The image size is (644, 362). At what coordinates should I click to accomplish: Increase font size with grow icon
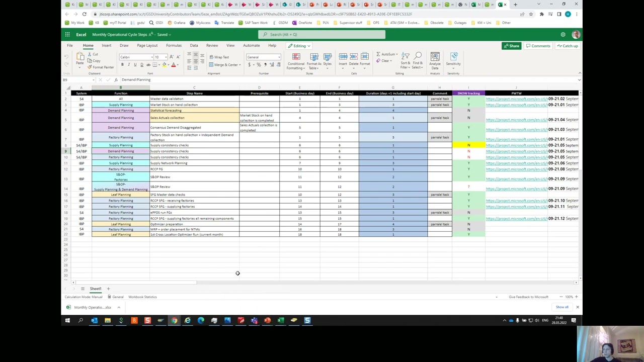172,57
